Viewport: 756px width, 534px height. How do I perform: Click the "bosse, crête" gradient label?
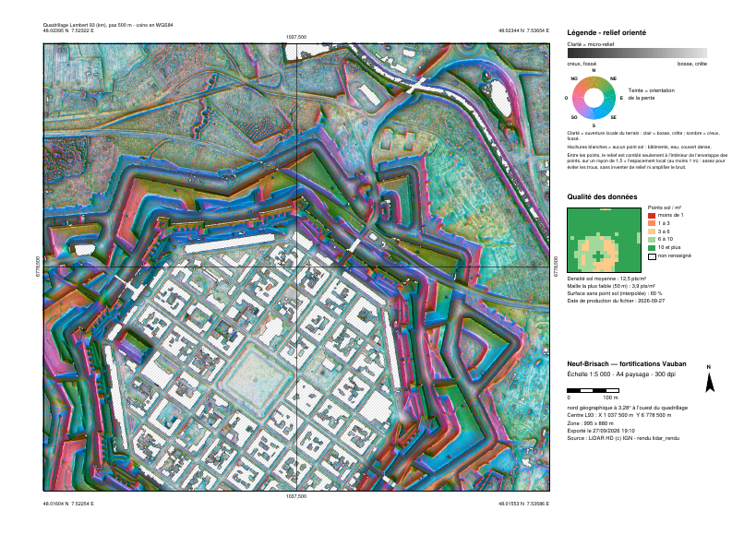(692, 64)
